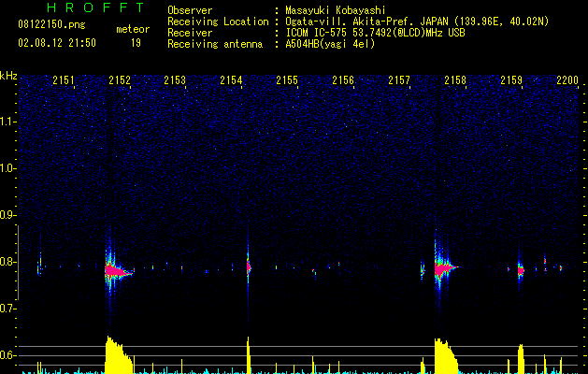Click the 2152 time marker
Image resolution: width=588 pixels, height=374 pixels.
point(120,79)
